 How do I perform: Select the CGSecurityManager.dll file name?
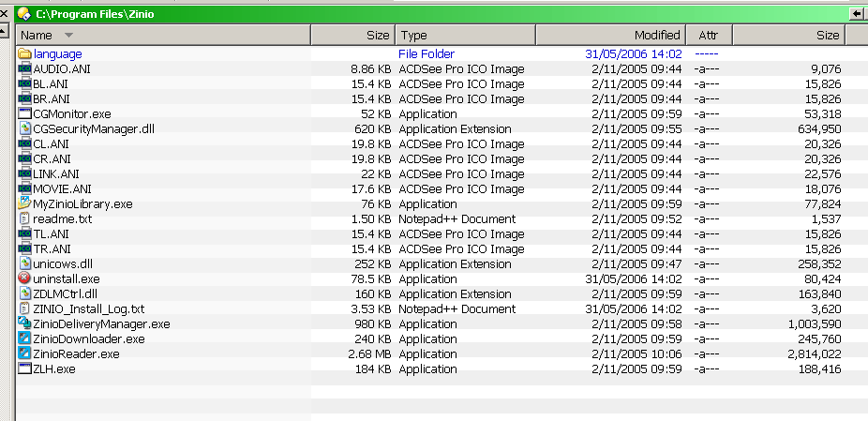[x=94, y=128]
